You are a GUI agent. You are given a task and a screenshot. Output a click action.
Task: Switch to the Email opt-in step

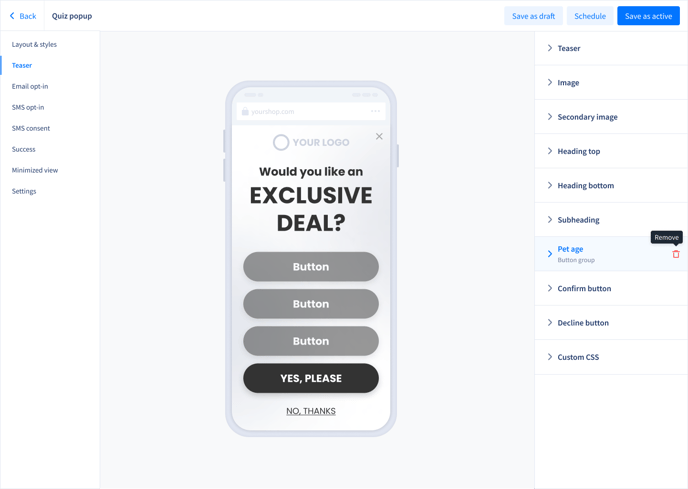click(x=30, y=86)
